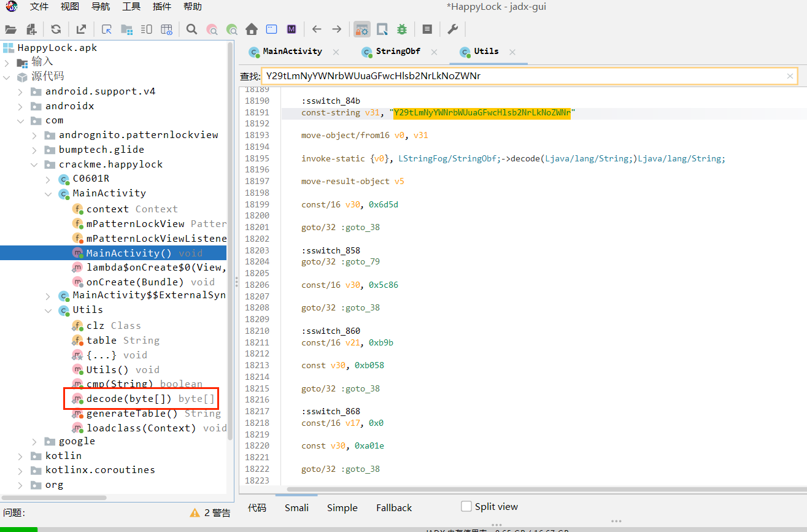Expand the kotlin package node
This screenshot has height=532, width=807.
click(20, 456)
